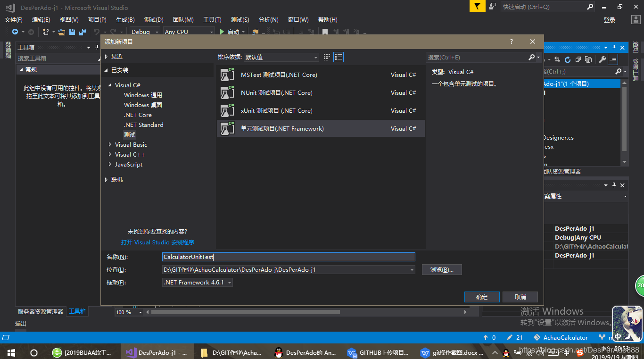Image resolution: width=644 pixels, height=359 pixels.
Task: Click the AchaoCalculator repository in status bar
Action: click(561, 337)
